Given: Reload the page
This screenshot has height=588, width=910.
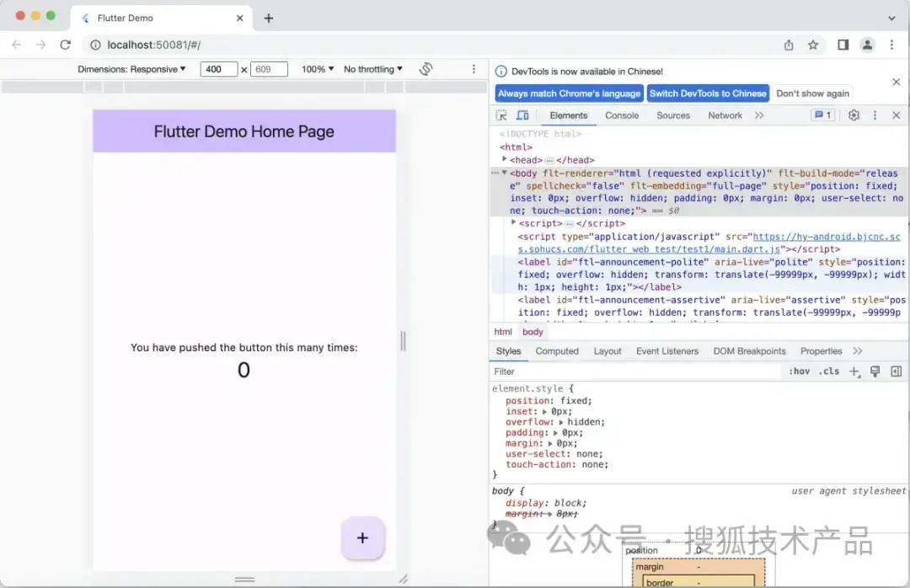Looking at the screenshot, I should [x=65, y=45].
